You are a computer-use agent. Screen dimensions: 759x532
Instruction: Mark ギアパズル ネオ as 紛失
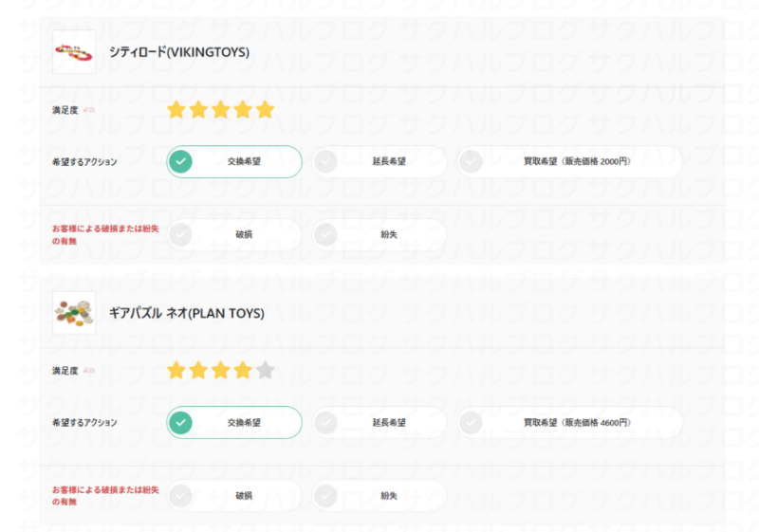point(379,496)
